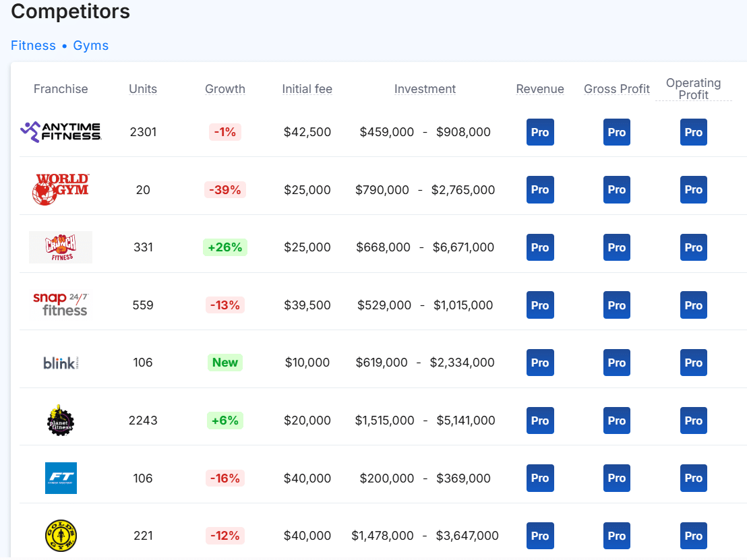Select the 2243 units value
The width and height of the screenshot is (747, 560).
coord(143,421)
